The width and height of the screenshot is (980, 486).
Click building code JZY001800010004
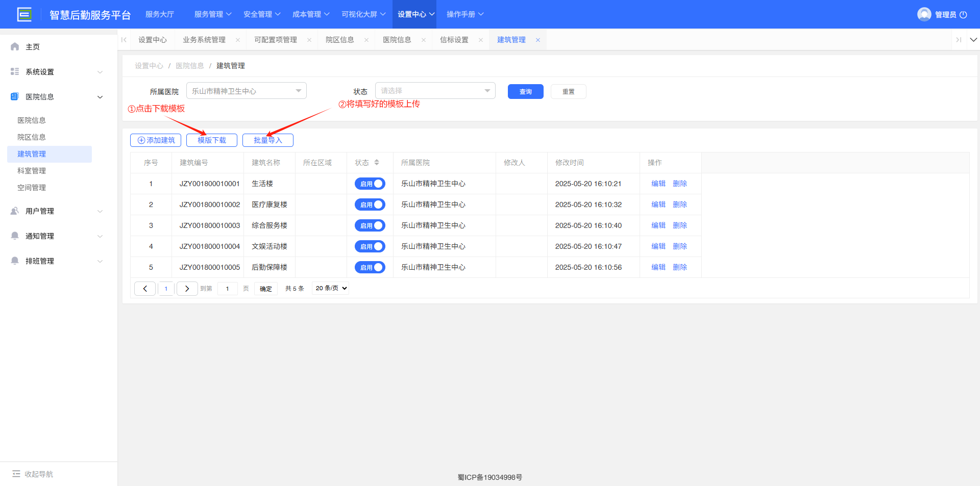(210, 246)
